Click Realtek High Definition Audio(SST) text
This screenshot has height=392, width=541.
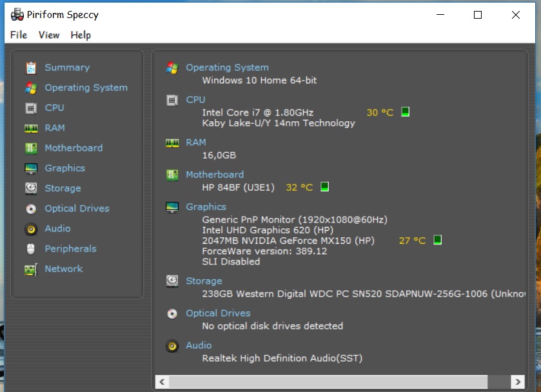(282, 358)
